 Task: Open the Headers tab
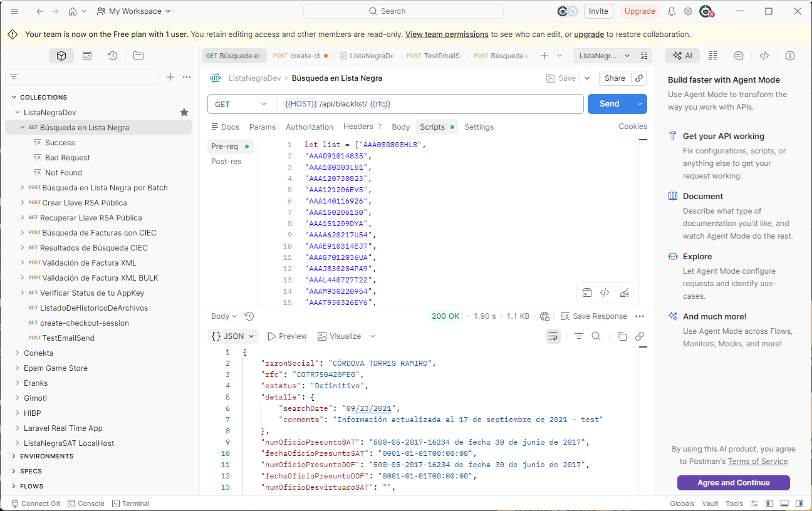tap(363, 127)
